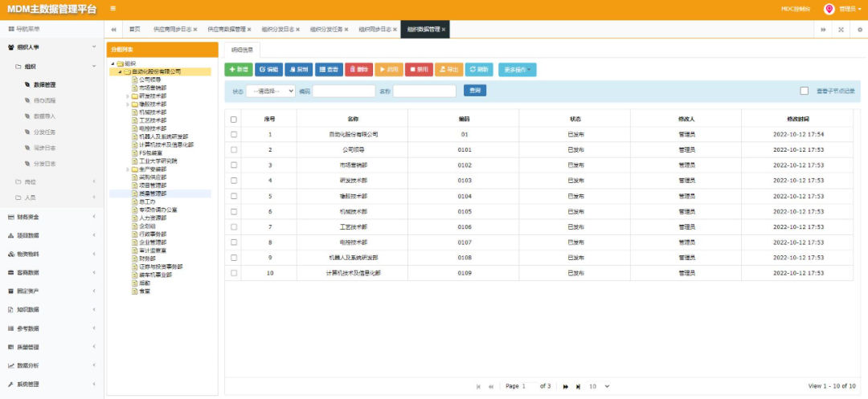Click the 系统管理 wrench icon in sidebar
Viewport: 868px width, 399px height.
11,384
